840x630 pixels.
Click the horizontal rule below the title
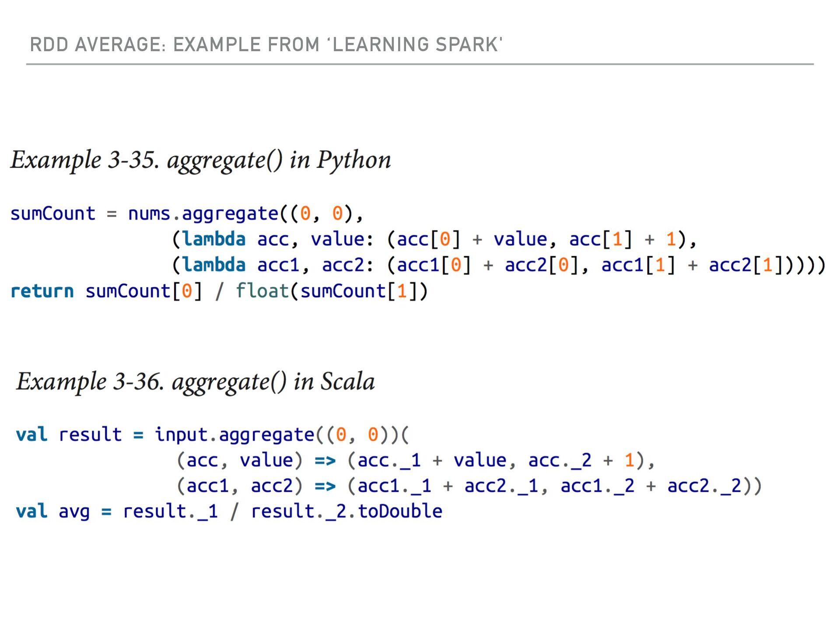coord(420,64)
